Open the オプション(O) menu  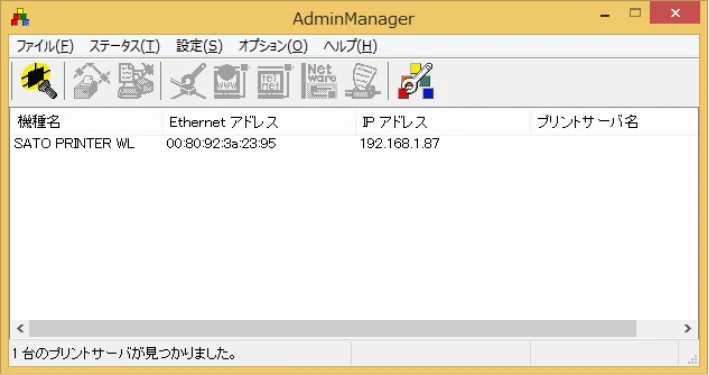pos(273,46)
